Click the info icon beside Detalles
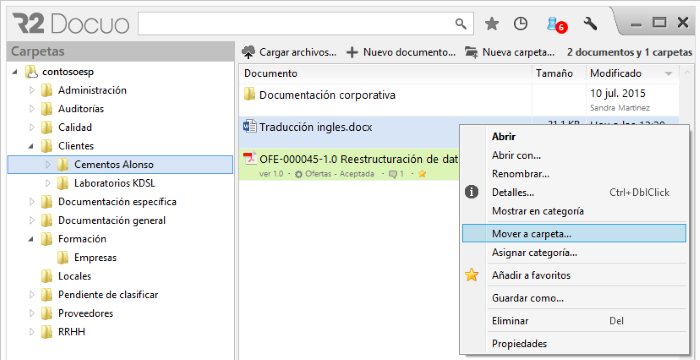Image resolution: width=700 pixels, height=360 pixels. [x=472, y=193]
